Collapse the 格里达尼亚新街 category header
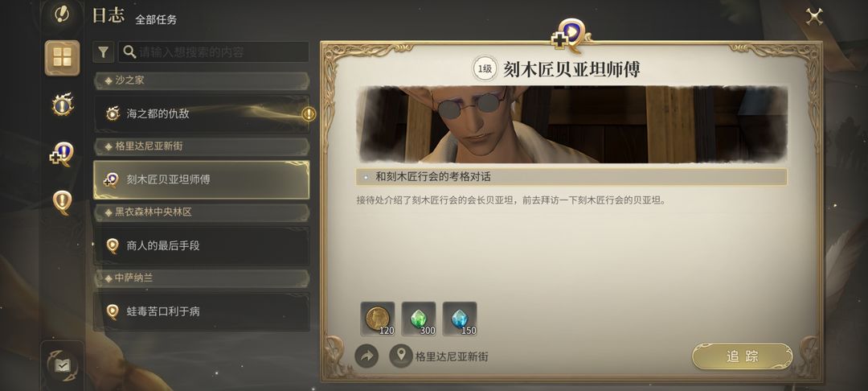This screenshot has height=391, width=868. coord(202,146)
